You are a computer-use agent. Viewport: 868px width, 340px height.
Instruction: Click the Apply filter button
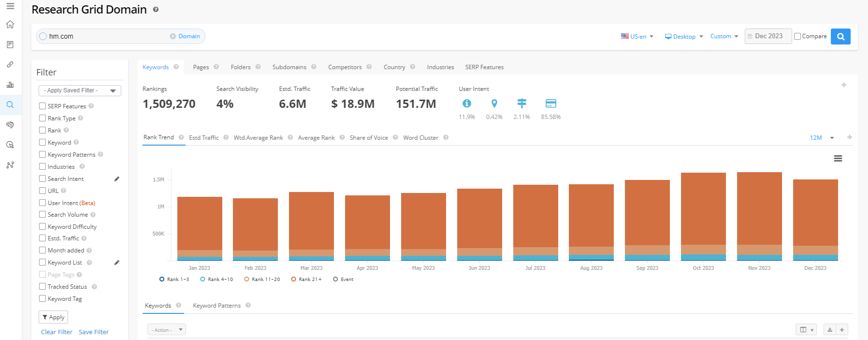pos(53,317)
